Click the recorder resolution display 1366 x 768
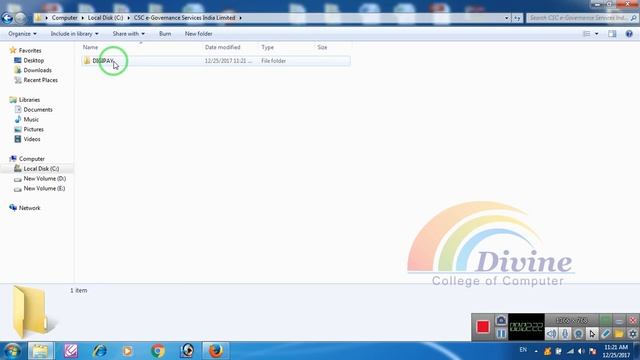 tap(571, 320)
